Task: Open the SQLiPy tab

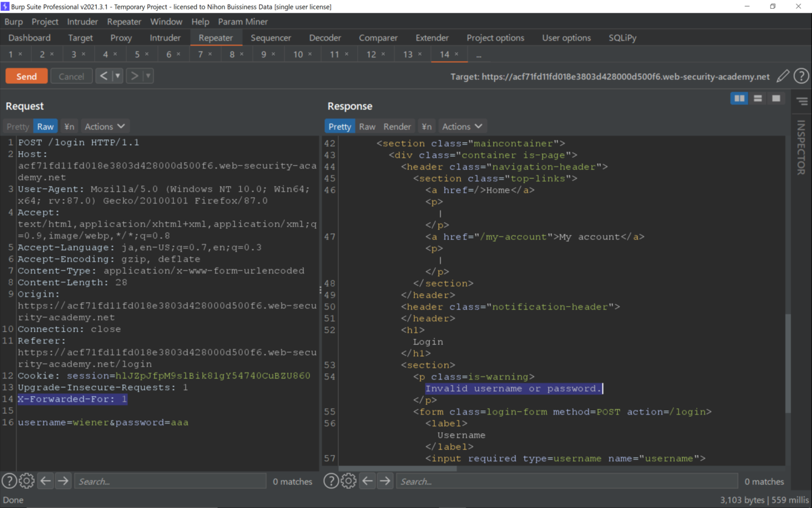Action: tap(623, 38)
